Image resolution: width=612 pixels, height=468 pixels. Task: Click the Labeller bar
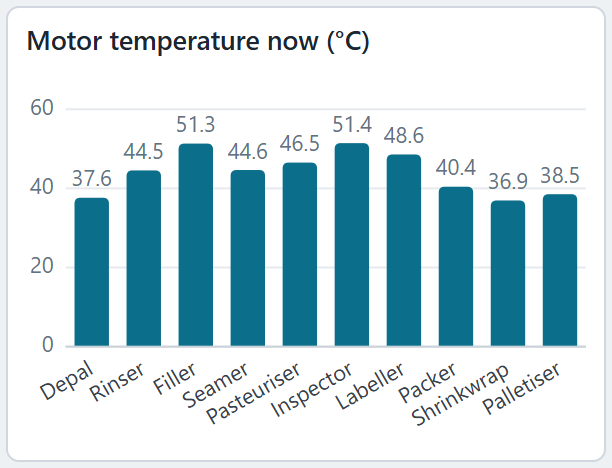coord(404,250)
